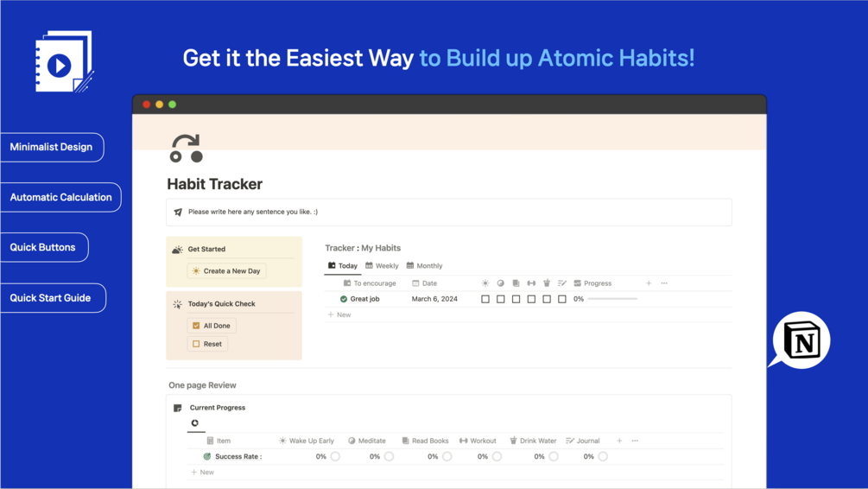Viewport: 868px width, 489px height.
Task: Click the Progress column header icon
Action: [578, 283]
